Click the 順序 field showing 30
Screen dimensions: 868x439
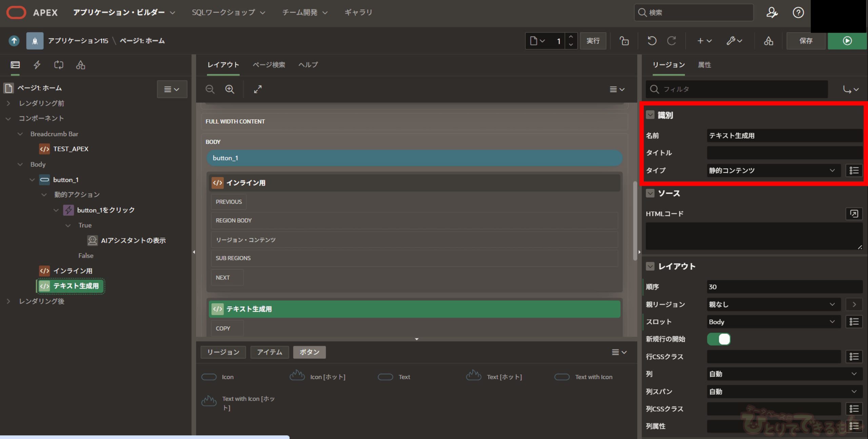tap(784, 287)
